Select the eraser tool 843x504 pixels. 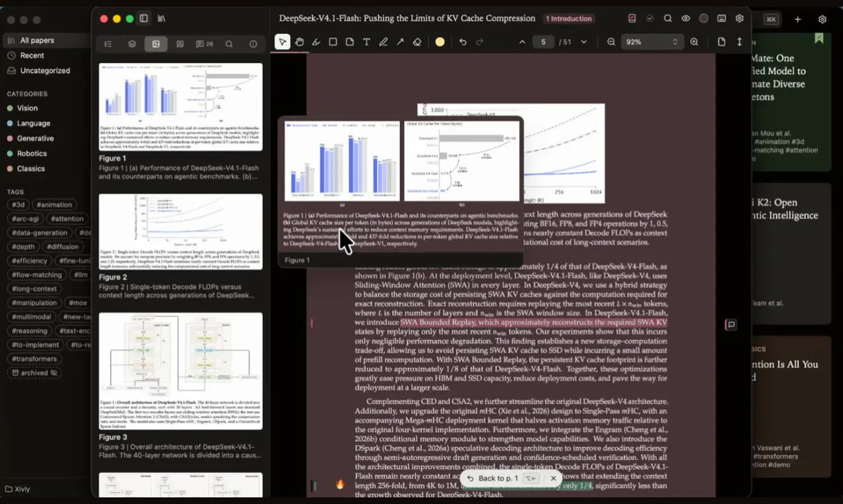click(x=417, y=42)
